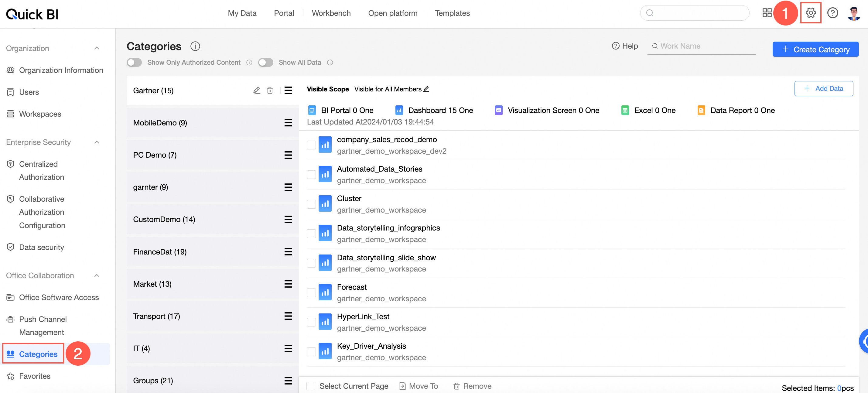Screen dimensions: 868x393
Task: Click the BI Portal icon in summary row
Action: 312,110
